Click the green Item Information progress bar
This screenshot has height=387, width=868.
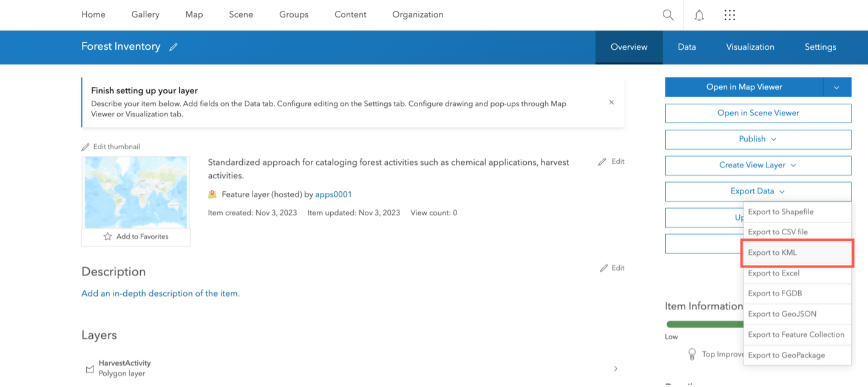tap(704, 323)
